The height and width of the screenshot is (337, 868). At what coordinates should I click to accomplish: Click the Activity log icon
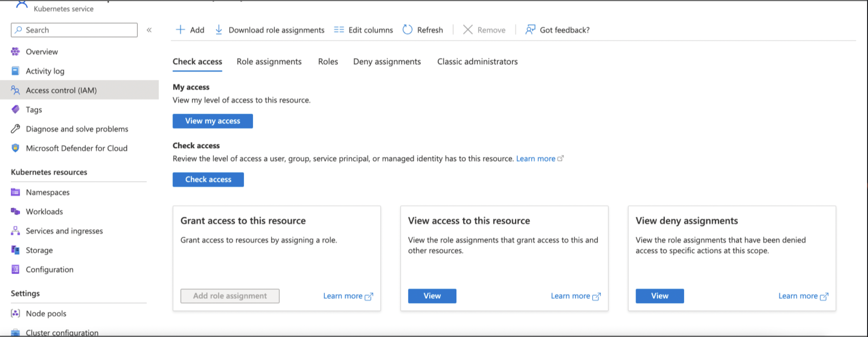pos(15,71)
